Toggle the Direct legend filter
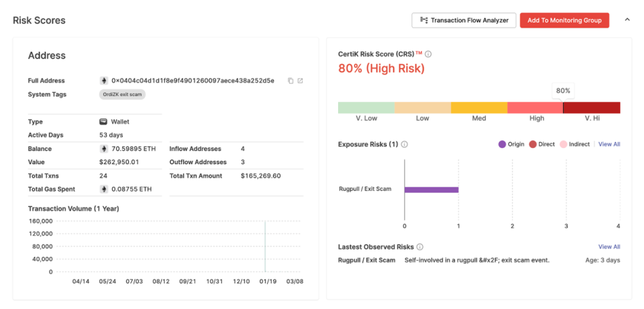Screen dimensions: 644x309 pyautogui.click(x=541, y=144)
